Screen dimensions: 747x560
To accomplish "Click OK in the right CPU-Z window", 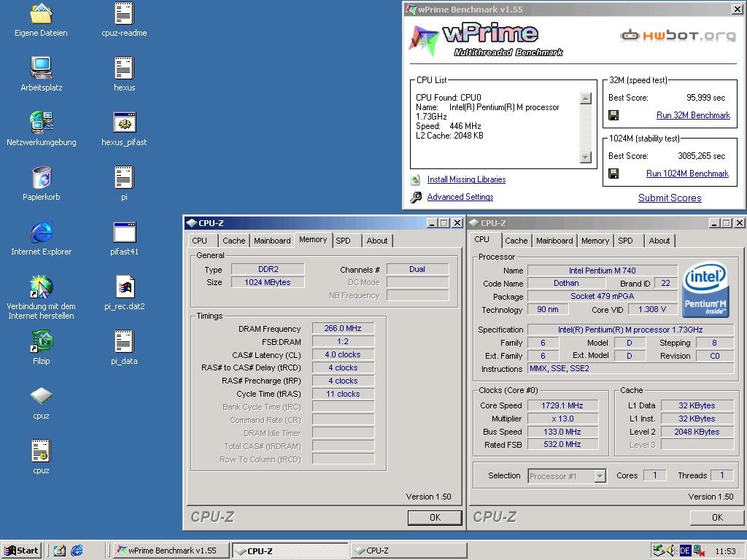I will (718, 518).
